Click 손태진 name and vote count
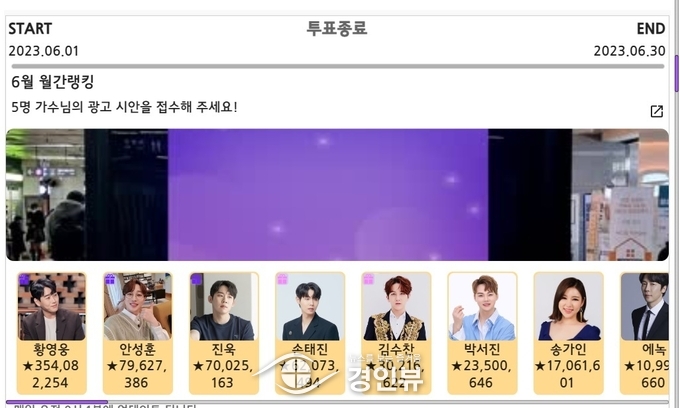The height and width of the screenshot is (408, 680). click(310, 366)
